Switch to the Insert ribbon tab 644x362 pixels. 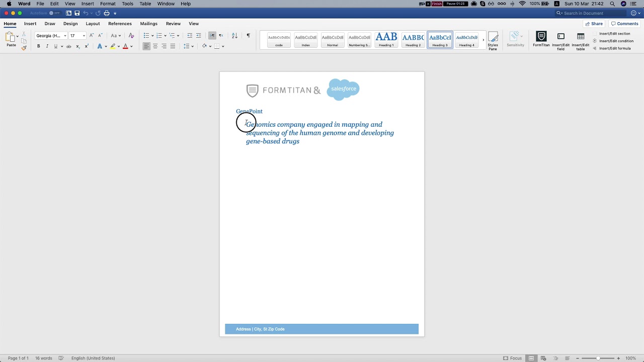[30, 24]
